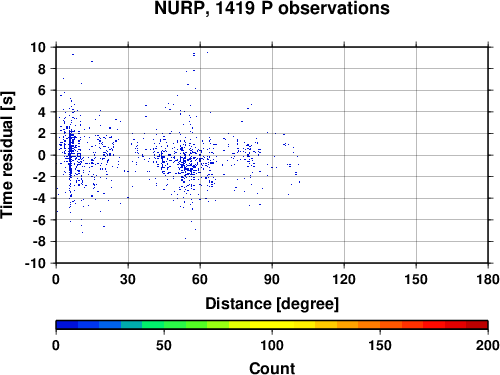Click the green section of the colorbar
The height and width of the screenshot is (375, 500).
(x=175, y=325)
